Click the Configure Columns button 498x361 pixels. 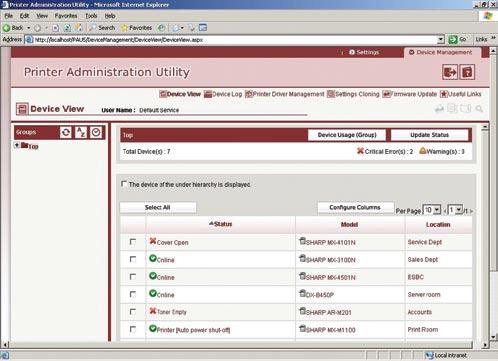point(355,207)
